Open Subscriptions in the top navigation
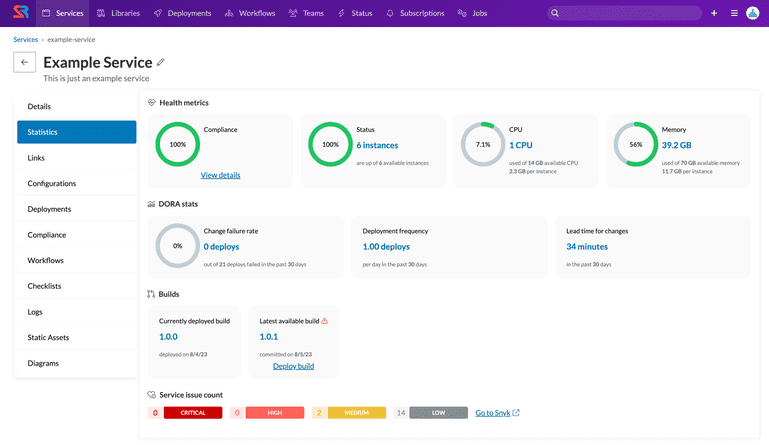This screenshot has width=769, height=445. point(415,13)
